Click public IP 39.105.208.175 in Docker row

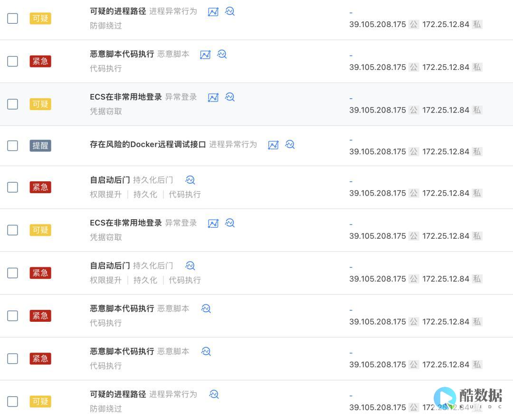click(378, 152)
